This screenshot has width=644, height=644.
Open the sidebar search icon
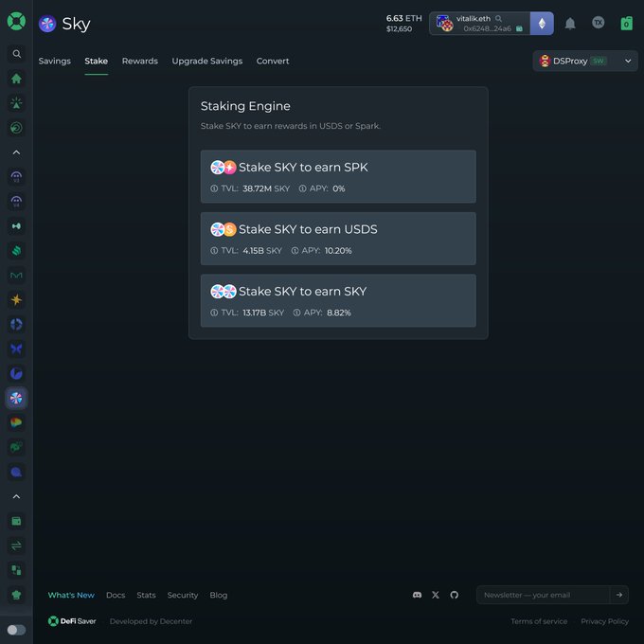pos(16,54)
